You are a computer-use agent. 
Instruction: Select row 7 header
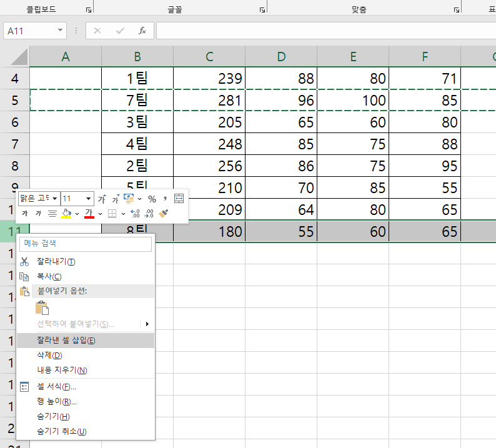point(14,144)
